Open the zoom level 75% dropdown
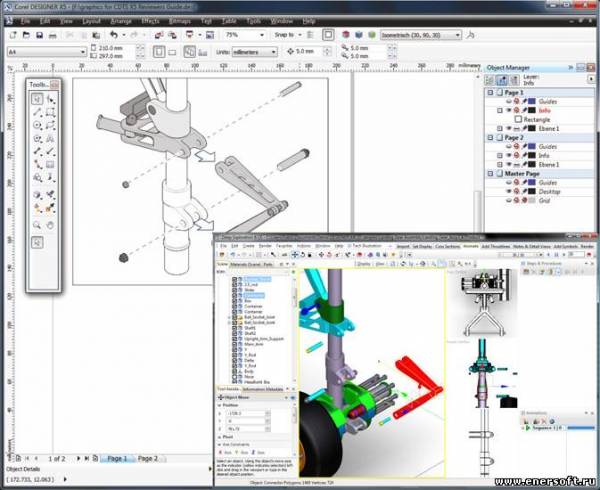Viewport: 600px width, 490px height. click(x=262, y=35)
